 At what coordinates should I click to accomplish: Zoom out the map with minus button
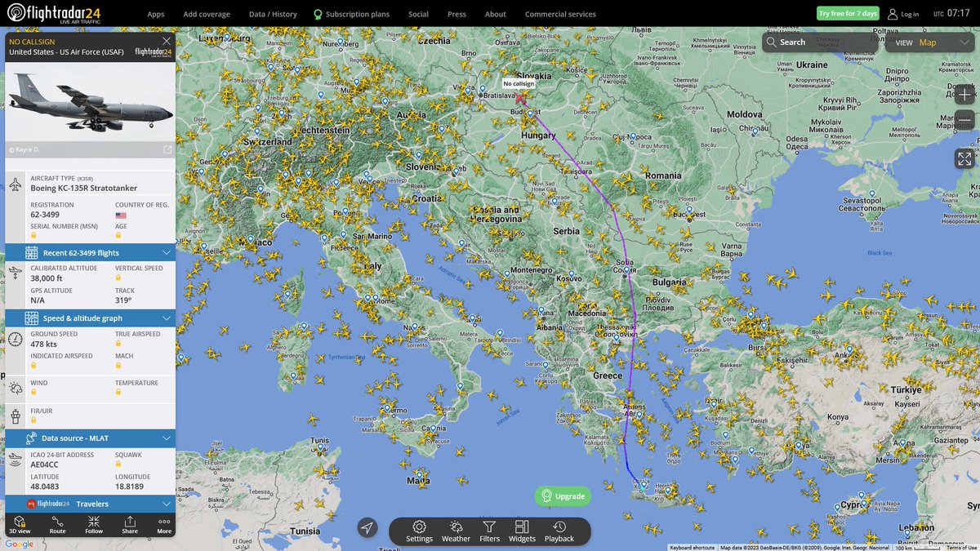pos(964,119)
